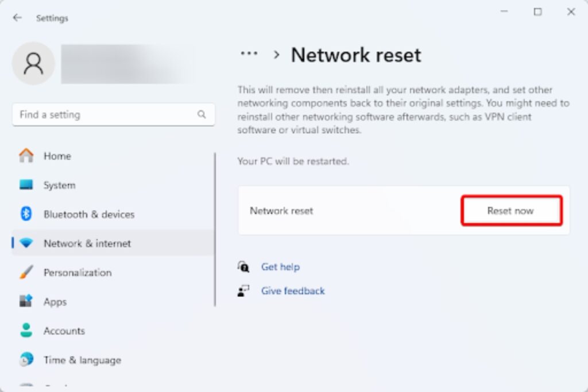This screenshot has height=392, width=588.
Task: Click the sidebar vertical scrollbar
Action: (x=215, y=229)
